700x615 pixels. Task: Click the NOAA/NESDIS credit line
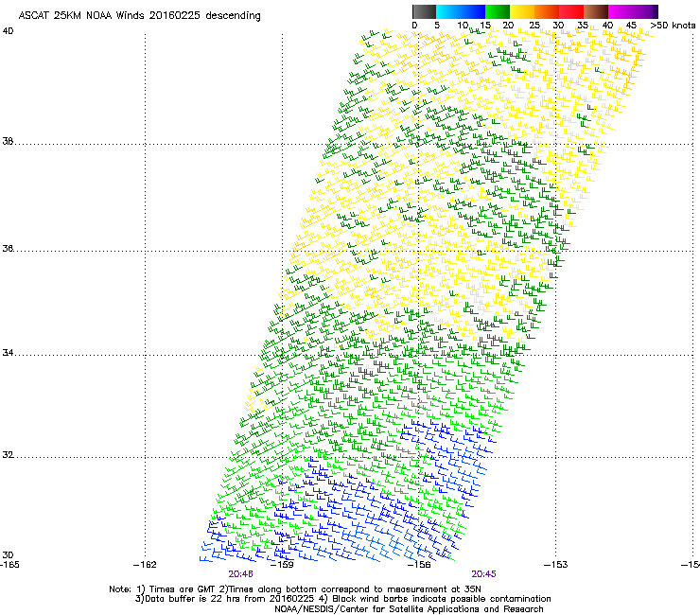coord(409,609)
